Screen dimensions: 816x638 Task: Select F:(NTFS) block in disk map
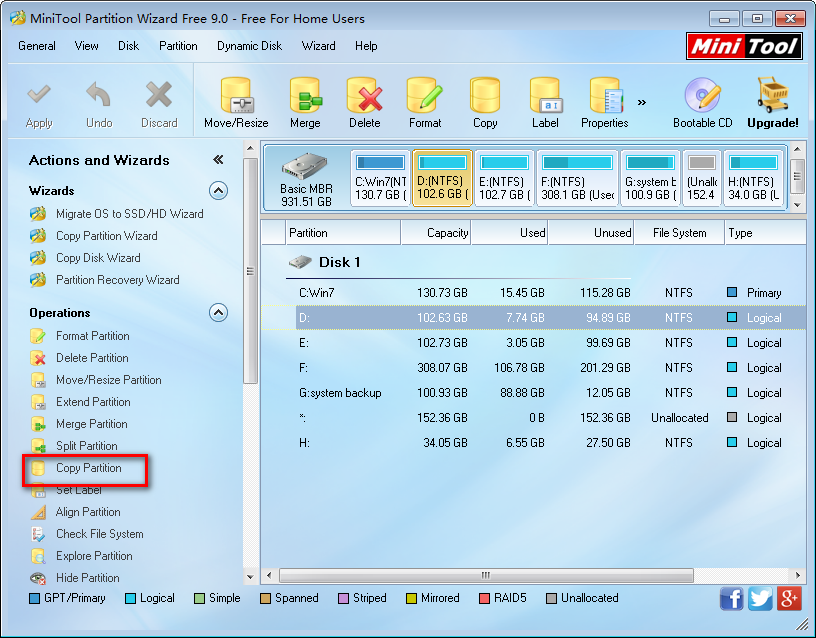578,178
